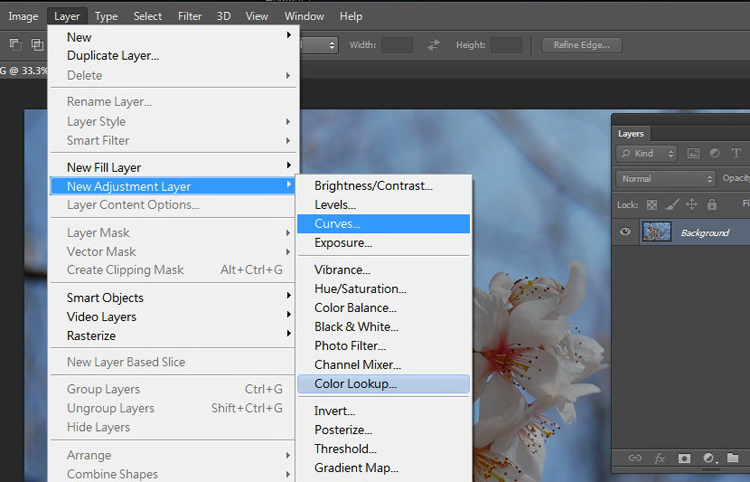Select the Background layer thumbnail
The width and height of the screenshot is (750, 482).
click(656, 231)
